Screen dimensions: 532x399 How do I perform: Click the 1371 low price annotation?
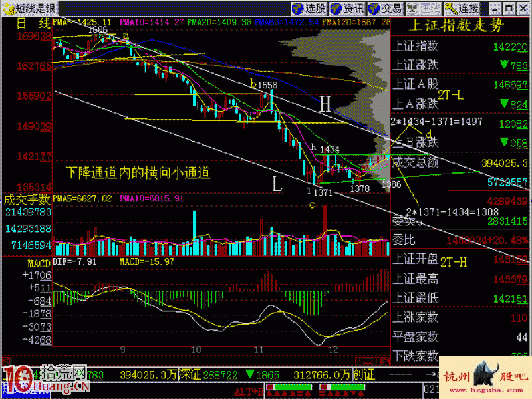[323, 193]
